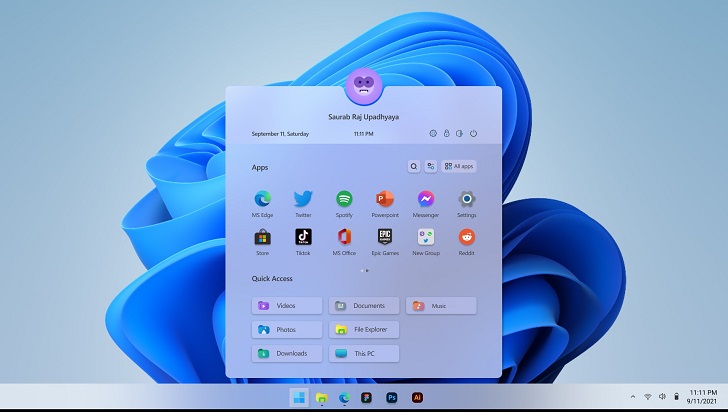Click the user avatar picture

coord(364,86)
